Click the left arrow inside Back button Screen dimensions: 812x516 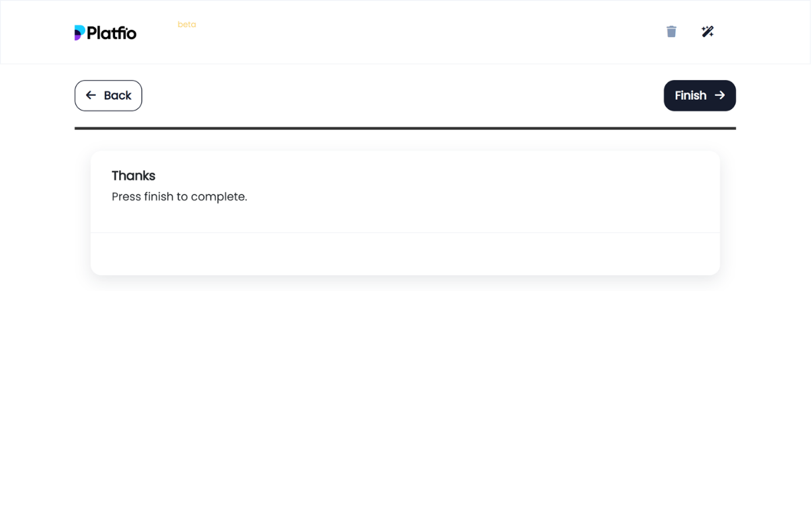tap(91, 95)
